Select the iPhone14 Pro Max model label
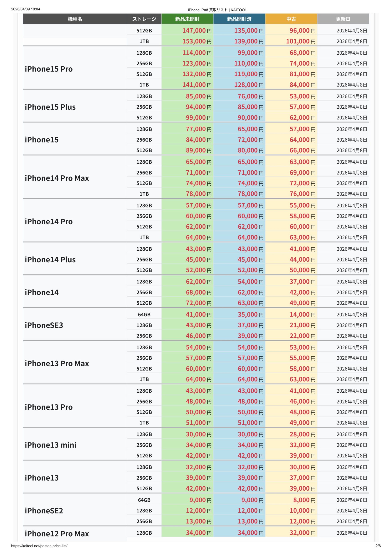The width and height of the screenshot is (392, 555). click(57, 178)
